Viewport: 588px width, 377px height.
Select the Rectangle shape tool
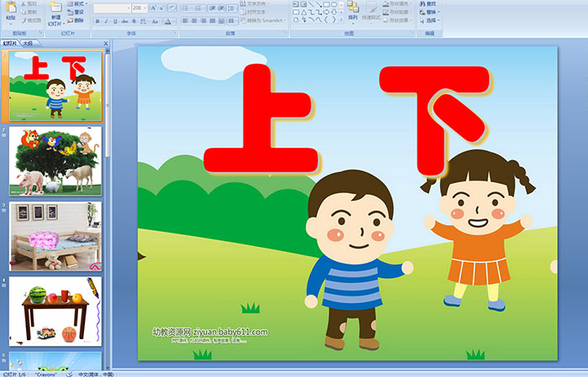click(x=327, y=4)
